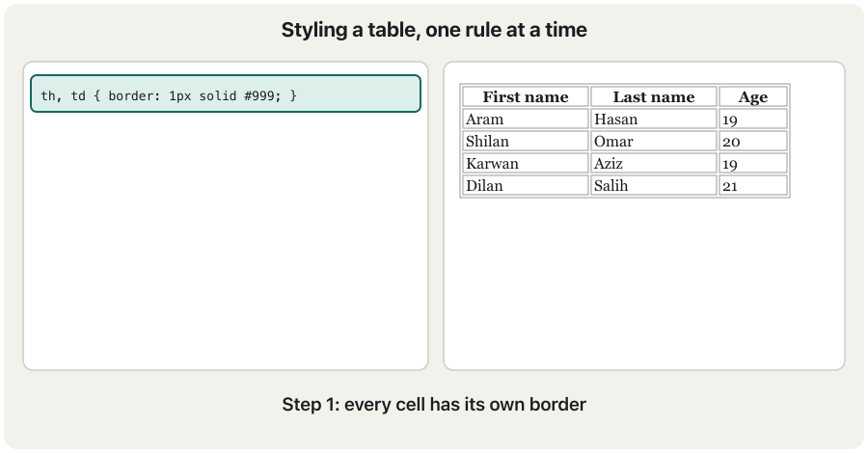Click the 'Last name' column header
Viewport: 868px width, 453px height.
(x=654, y=96)
